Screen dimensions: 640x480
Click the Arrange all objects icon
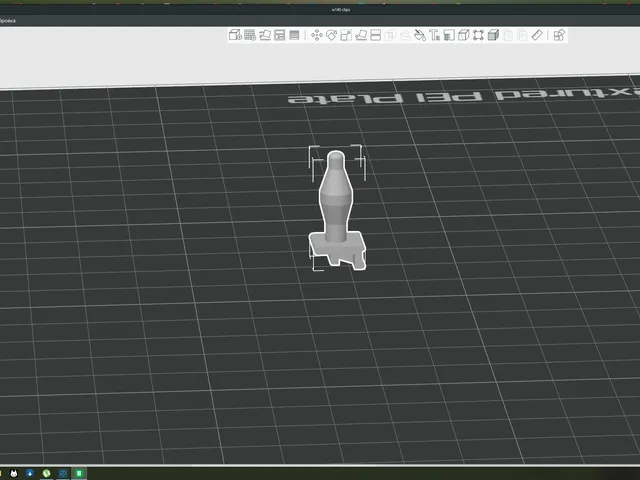point(280,35)
